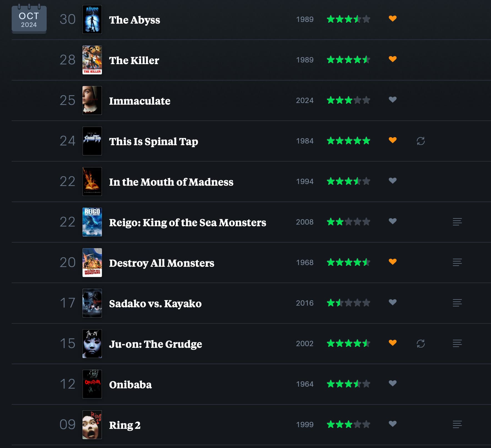Open the review icon for Ring 2
The image size is (491, 448).
pos(457,424)
